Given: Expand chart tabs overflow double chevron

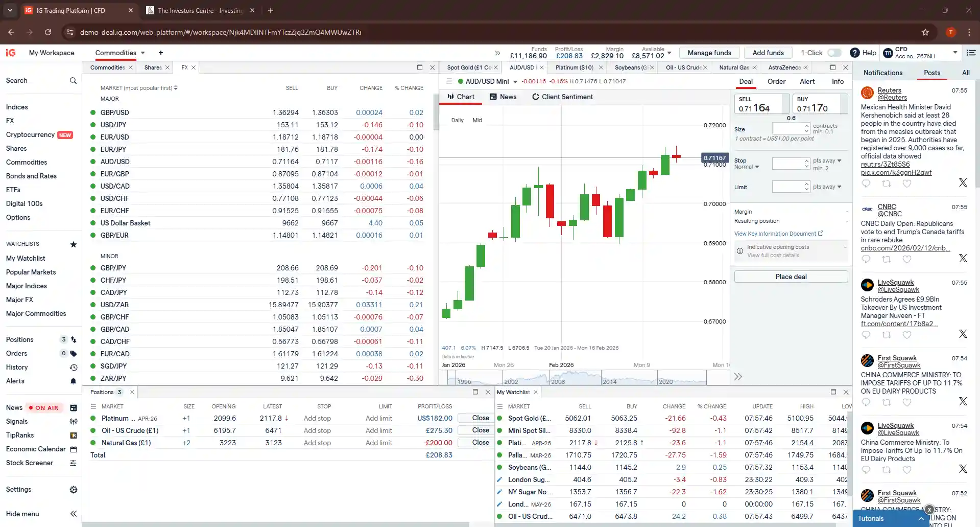Looking at the screenshot, I should pos(497,53).
